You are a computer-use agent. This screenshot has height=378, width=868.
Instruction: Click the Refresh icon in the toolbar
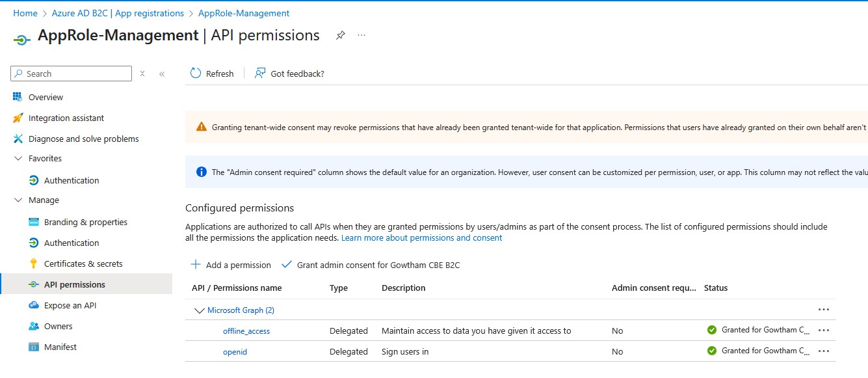point(196,73)
